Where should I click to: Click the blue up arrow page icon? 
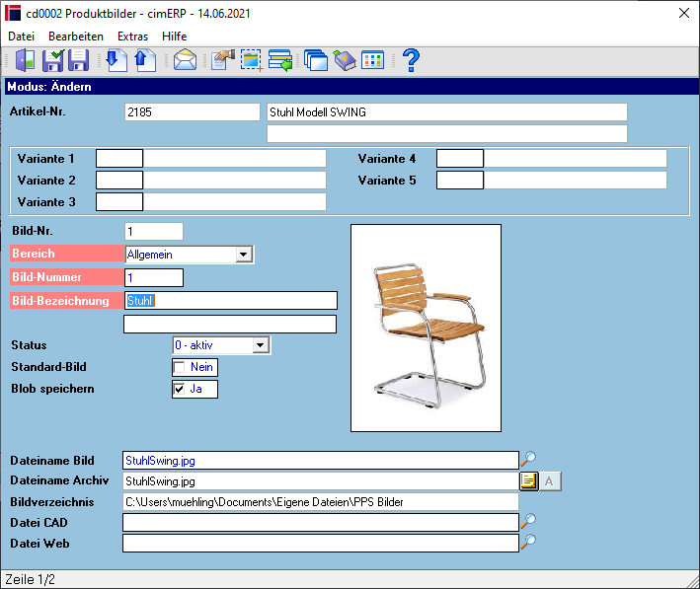point(145,60)
